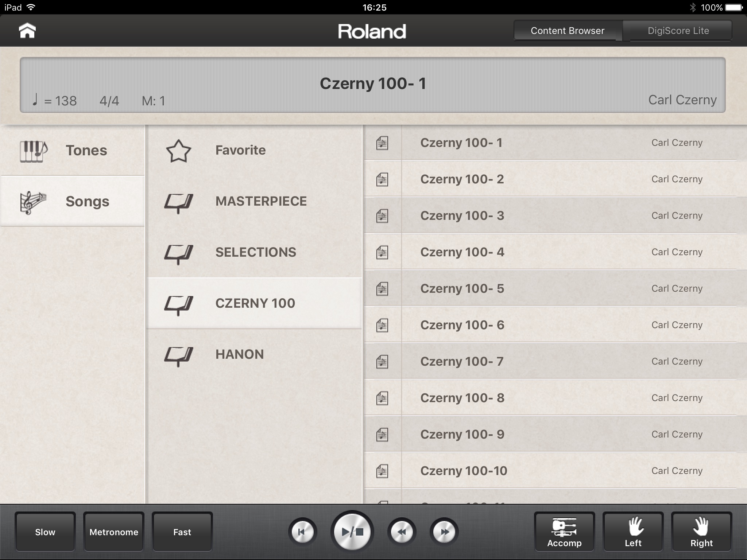The width and height of the screenshot is (747, 560).
Task: Switch to the Content Browser tab
Action: (567, 31)
